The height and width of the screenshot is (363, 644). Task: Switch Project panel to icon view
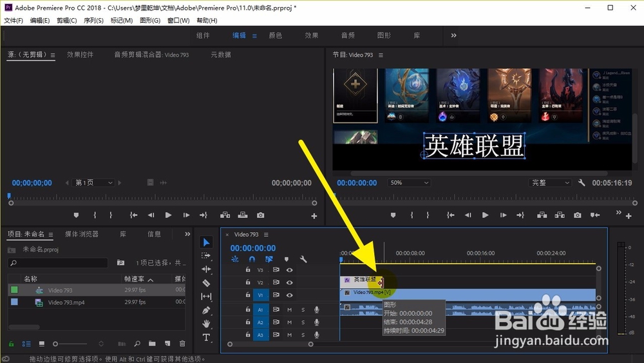(x=41, y=343)
